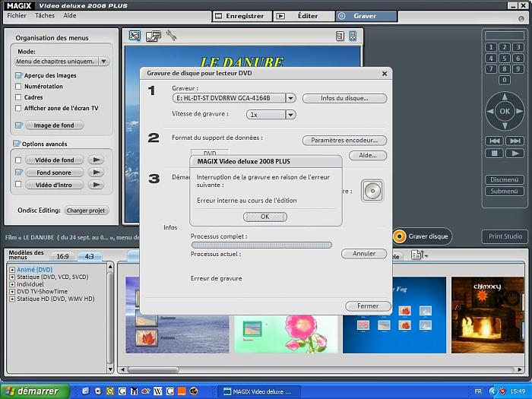
Task: Click number 5 on the remote control keypad
Action: (x=504, y=58)
